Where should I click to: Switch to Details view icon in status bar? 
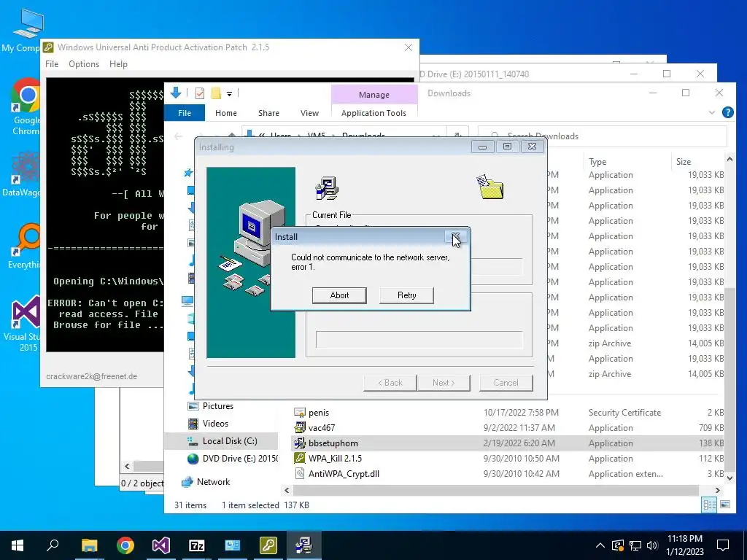point(709,505)
